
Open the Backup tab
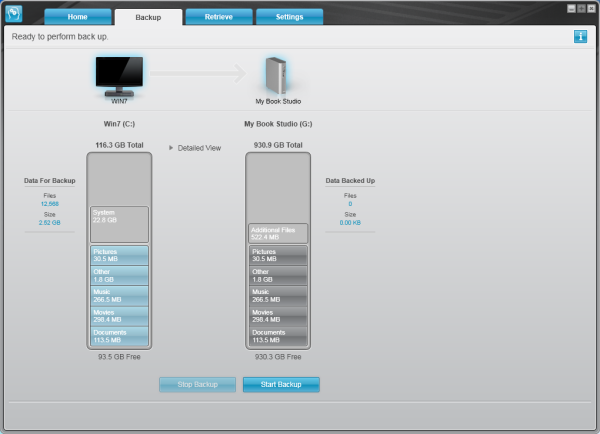(x=148, y=17)
